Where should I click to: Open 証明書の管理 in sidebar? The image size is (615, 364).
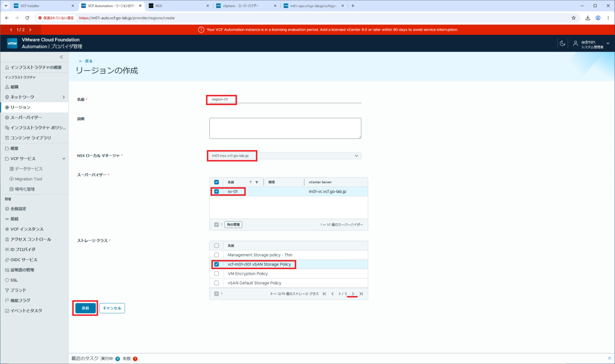tap(23, 270)
